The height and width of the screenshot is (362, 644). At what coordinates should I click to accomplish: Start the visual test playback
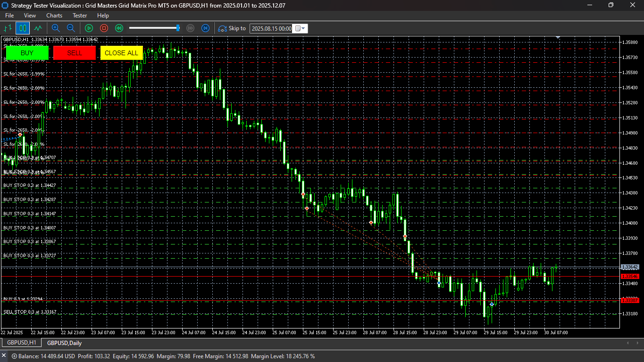(x=89, y=28)
